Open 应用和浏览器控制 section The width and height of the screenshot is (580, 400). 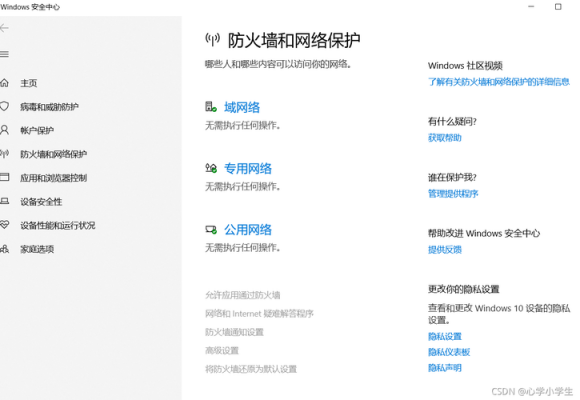[x=54, y=178]
